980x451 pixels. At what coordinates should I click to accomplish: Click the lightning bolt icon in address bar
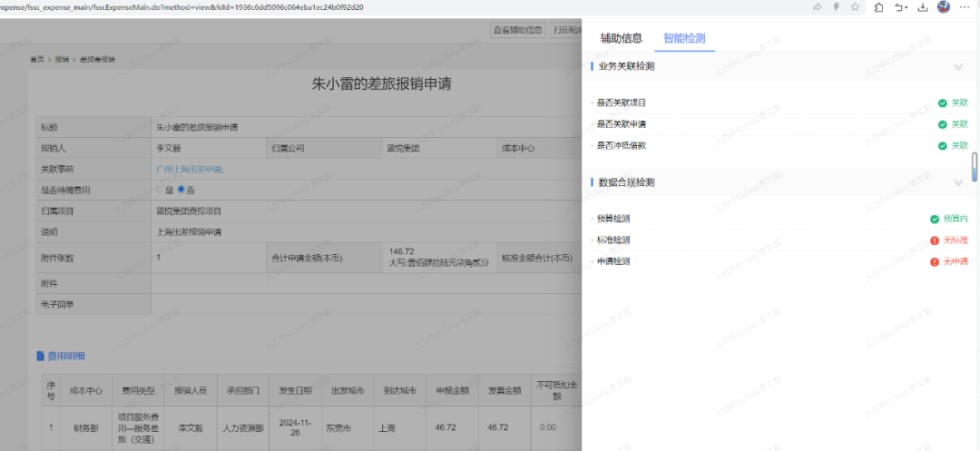pos(837,7)
